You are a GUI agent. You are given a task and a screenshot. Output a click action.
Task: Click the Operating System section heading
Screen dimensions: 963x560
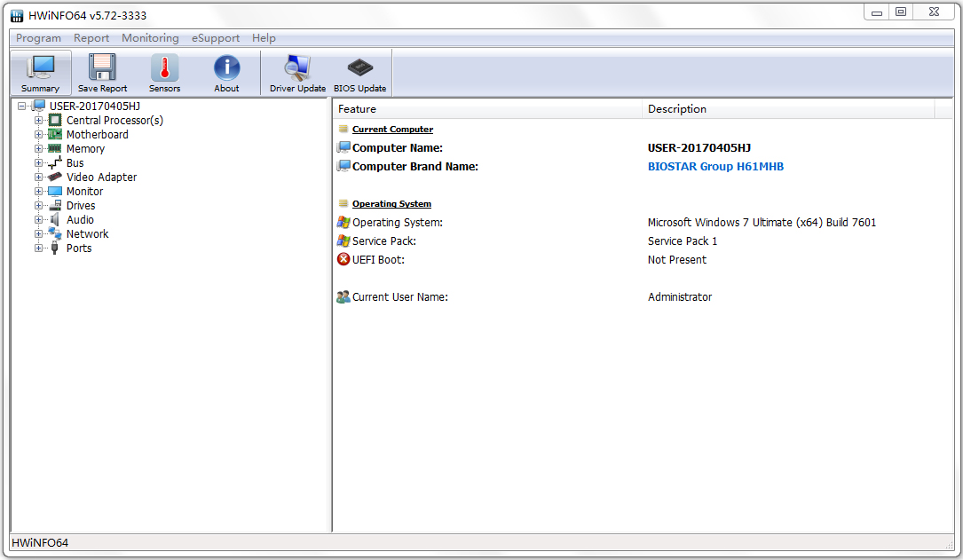(391, 203)
